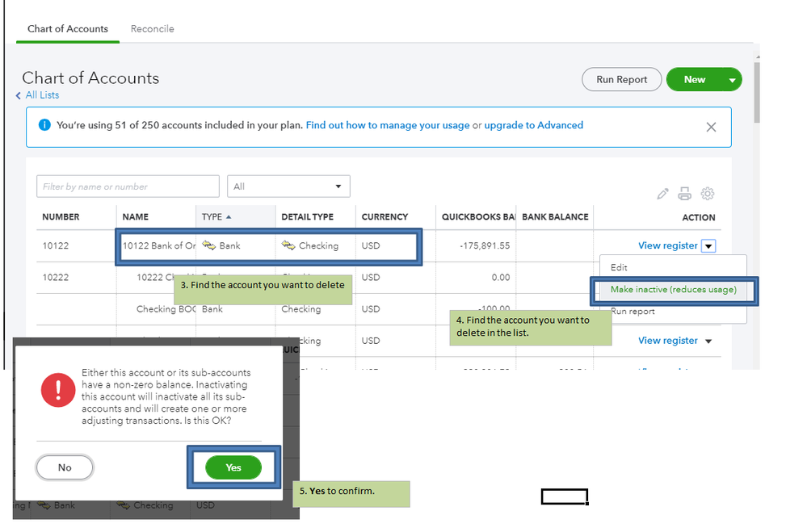Click the pencil batch edit icon
Viewport: 807px width, 532px height.
tap(662, 194)
